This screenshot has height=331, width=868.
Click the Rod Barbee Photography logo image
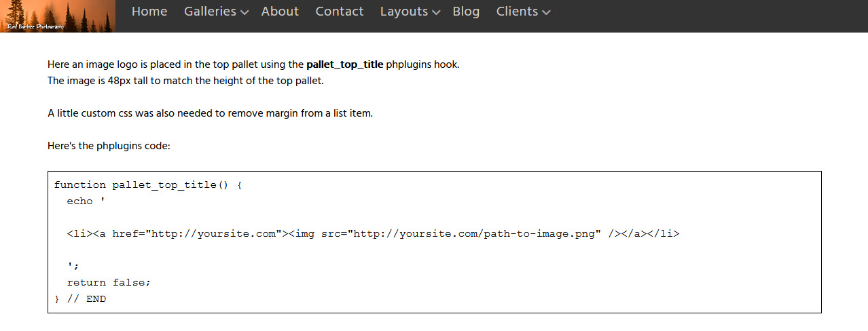pos(58,16)
